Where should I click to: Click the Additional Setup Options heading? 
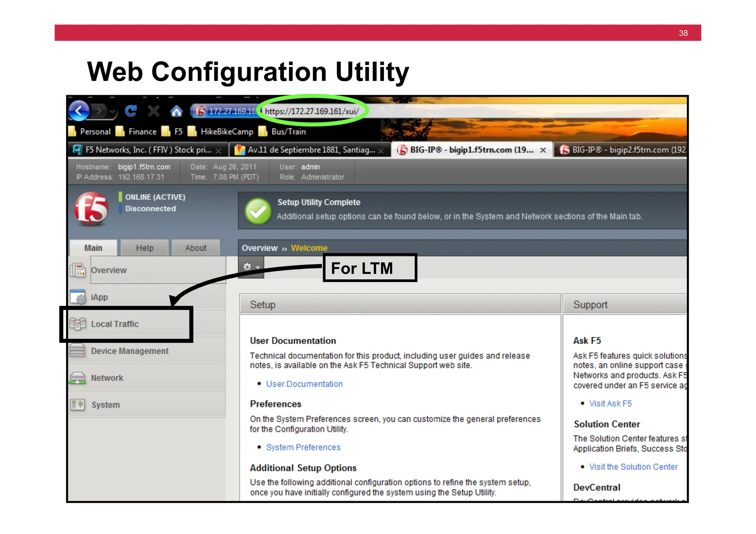pos(303,468)
